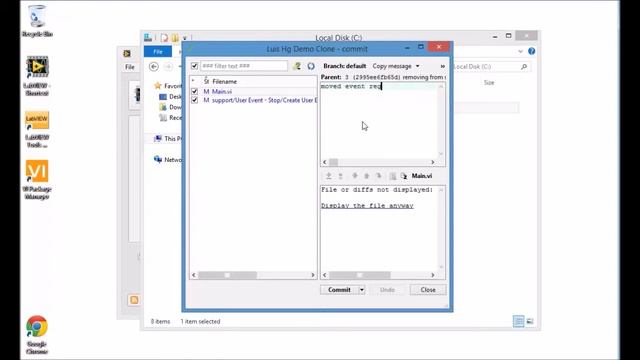Image resolution: width=640 pixels, height=360 pixels.
Task: Uncheck the support/User Event file checkbox
Action: coord(194,100)
